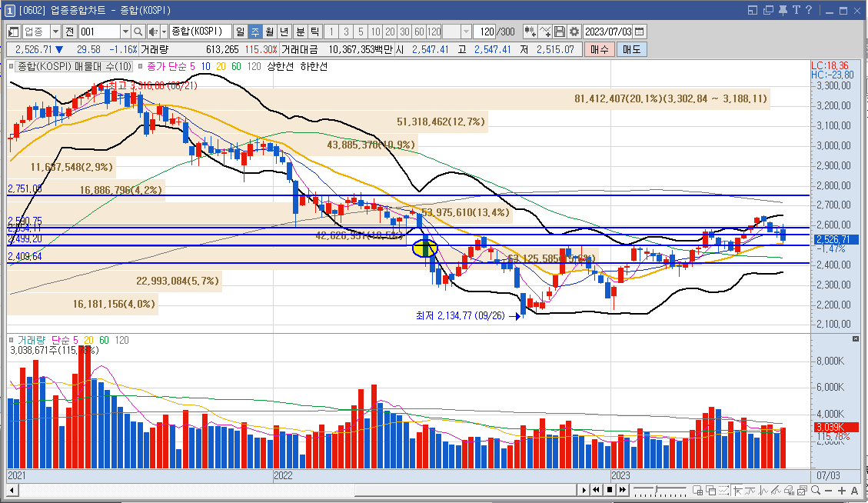The image size is (868, 503).
Task: Choose the 120 interval button
Action: (434, 32)
